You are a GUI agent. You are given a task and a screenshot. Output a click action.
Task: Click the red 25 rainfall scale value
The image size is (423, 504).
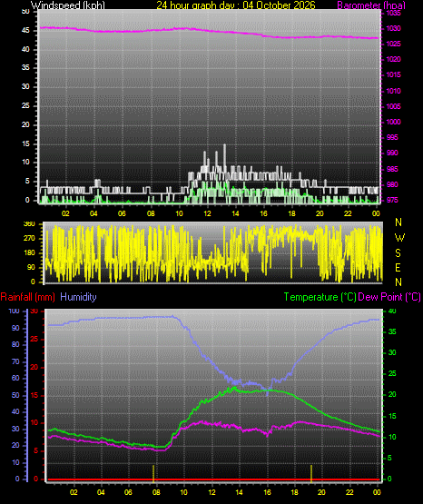(34, 339)
